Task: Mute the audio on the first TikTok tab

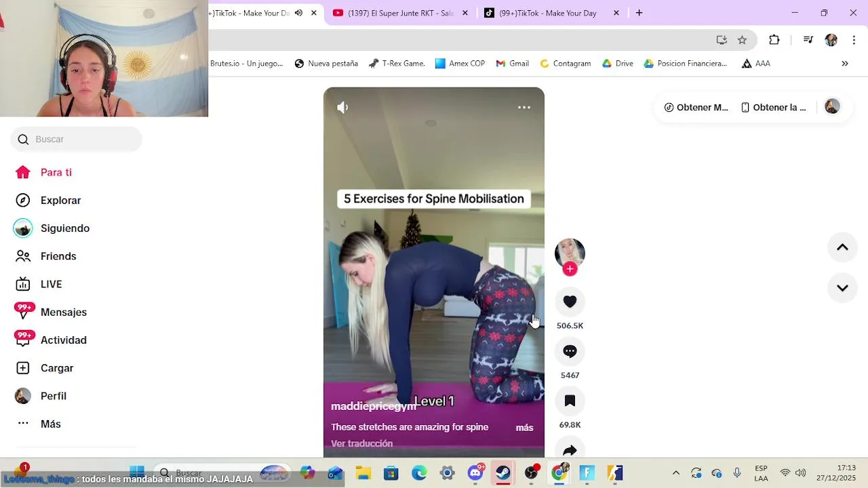Action: [x=298, y=13]
